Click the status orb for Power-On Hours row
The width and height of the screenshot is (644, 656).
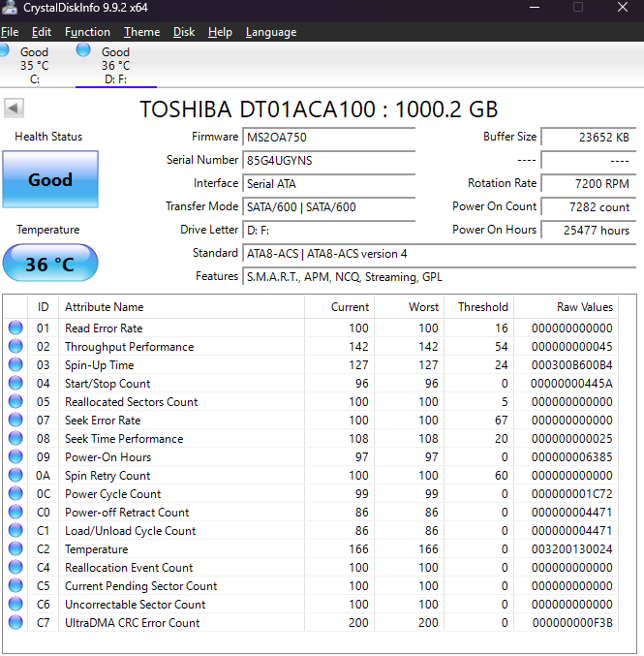[x=15, y=456]
